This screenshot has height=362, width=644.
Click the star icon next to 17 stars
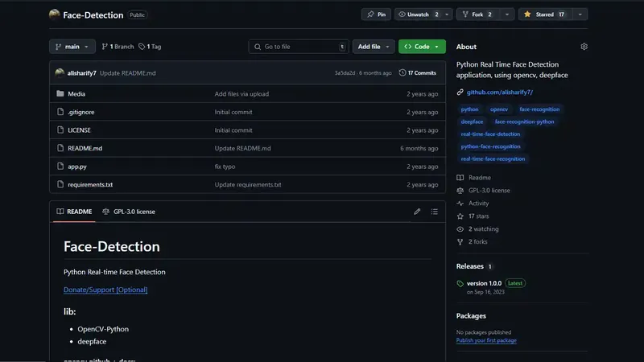[x=460, y=216]
